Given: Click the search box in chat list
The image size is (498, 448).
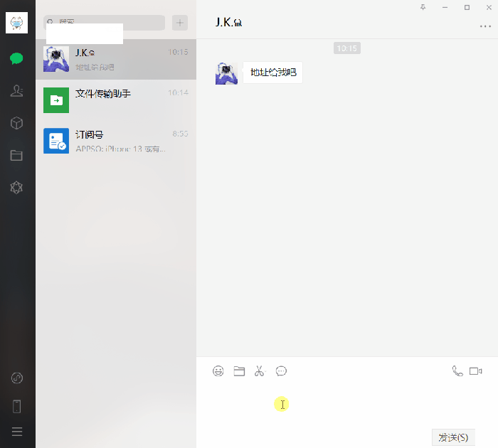Looking at the screenshot, I should coord(104,23).
